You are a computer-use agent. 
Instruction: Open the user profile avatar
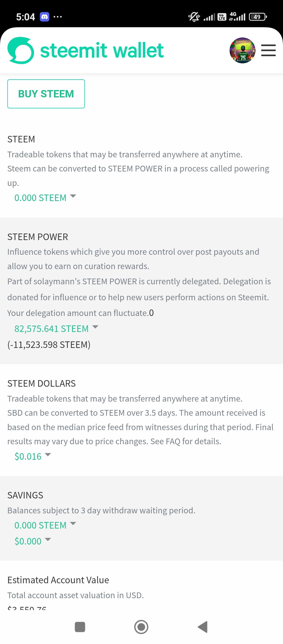click(242, 50)
